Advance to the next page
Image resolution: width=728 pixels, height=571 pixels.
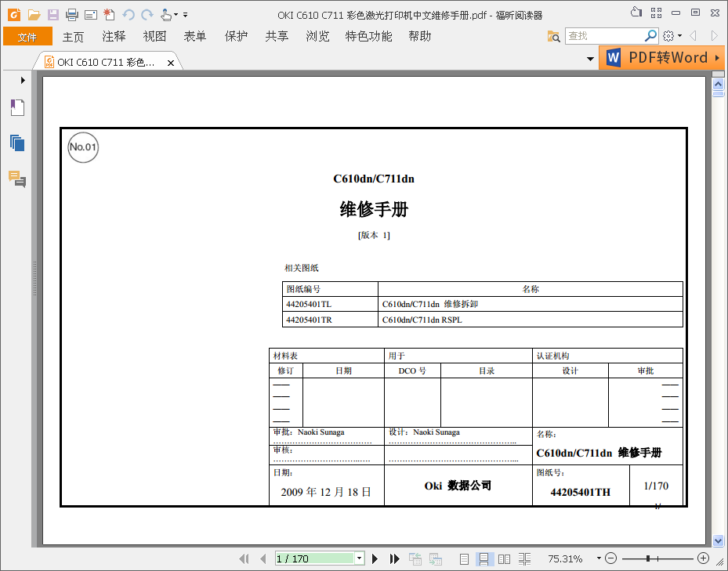pyautogui.click(x=375, y=558)
